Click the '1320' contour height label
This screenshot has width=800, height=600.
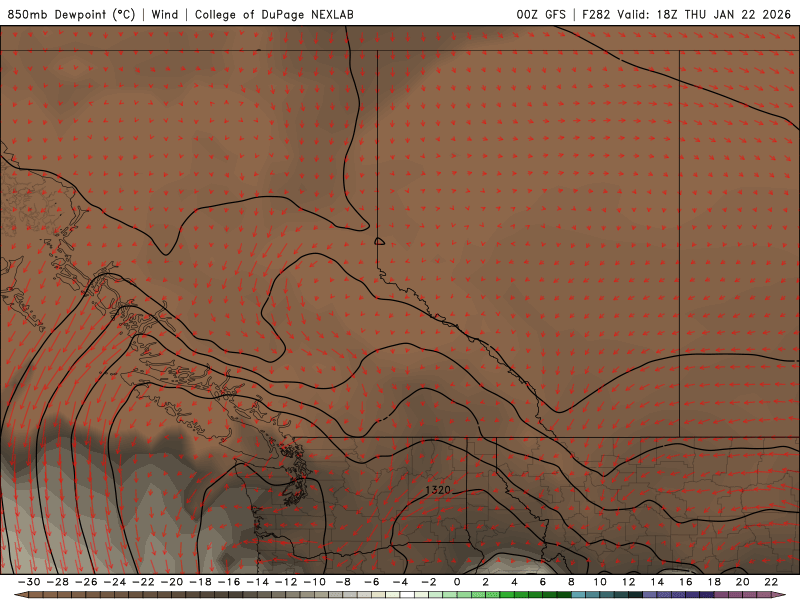click(x=438, y=490)
